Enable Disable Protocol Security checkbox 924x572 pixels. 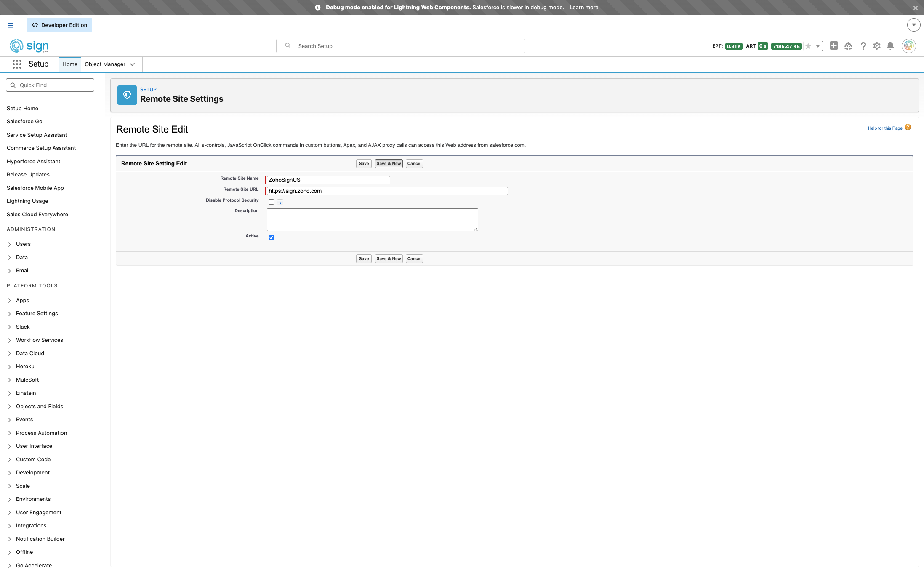pos(271,202)
